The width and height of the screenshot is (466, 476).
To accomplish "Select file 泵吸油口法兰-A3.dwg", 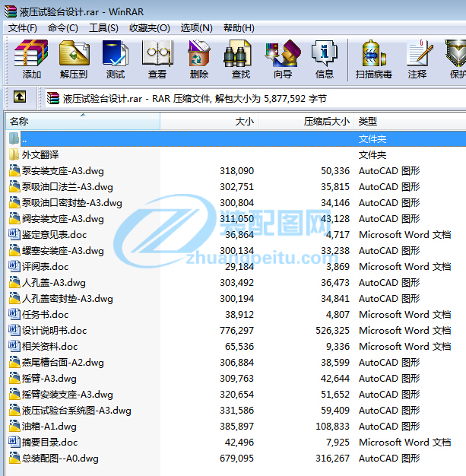I will click(68, 187).
